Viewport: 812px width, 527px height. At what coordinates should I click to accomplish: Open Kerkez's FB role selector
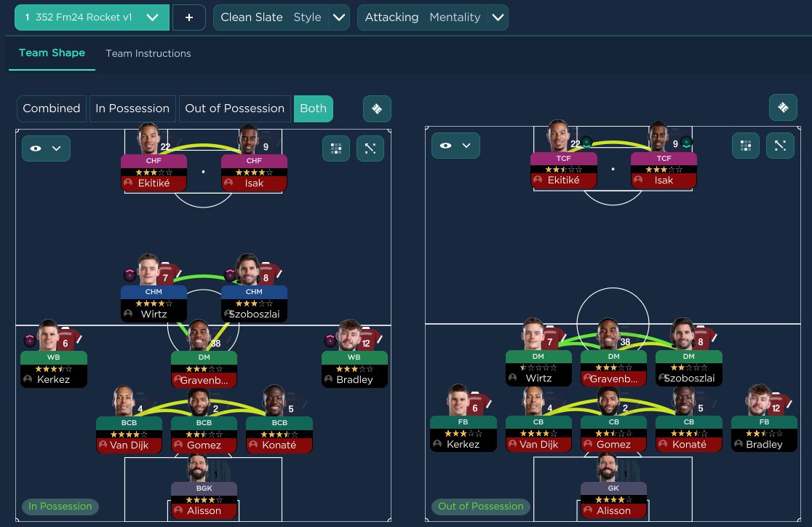pyautogui.click(x=463, y=421)
